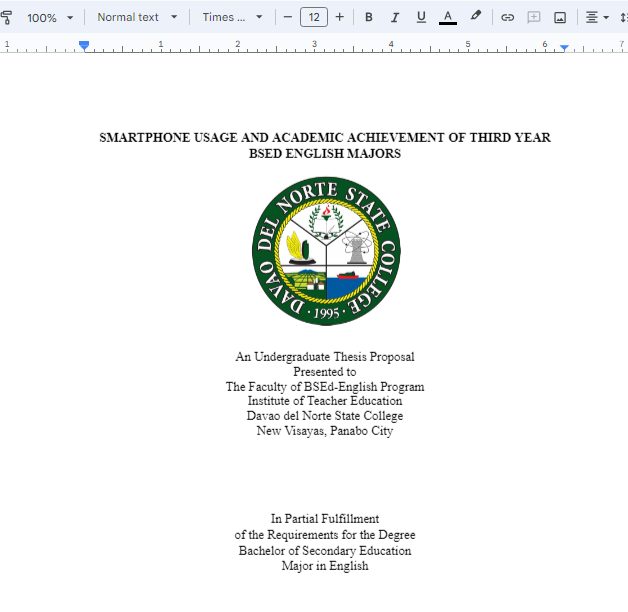The height and width of the screenshot is (612, 628).
Task: Click 'of the Requirements for the Degree'
Action: point(325,535)
